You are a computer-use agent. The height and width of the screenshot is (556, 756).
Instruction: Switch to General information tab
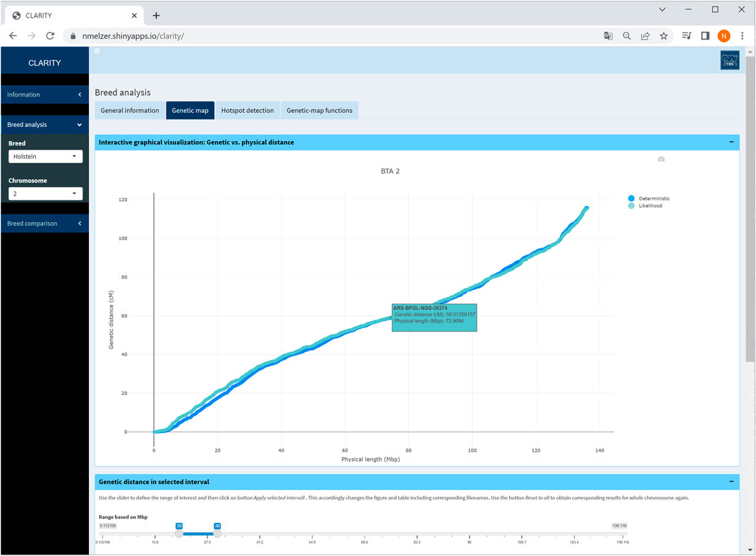pyautogui.click(x=130, y=111)
